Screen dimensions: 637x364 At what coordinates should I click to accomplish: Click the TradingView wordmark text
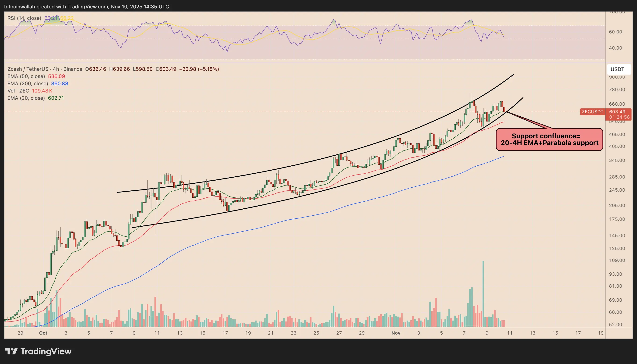pyautogui.click(x=46, y=351)
